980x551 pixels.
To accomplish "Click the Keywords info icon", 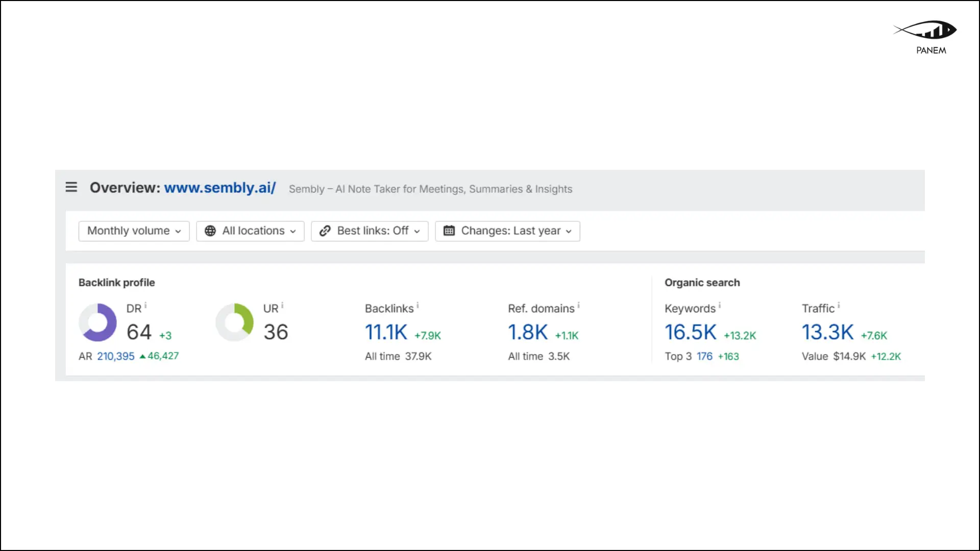I will pos(720,306).
